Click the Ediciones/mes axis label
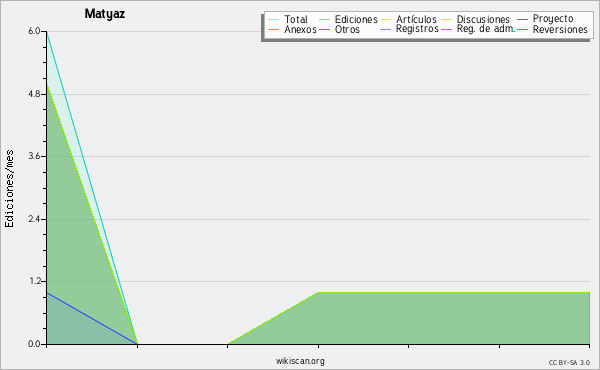Viewport: 600px width, 370px height. (9, 189)
